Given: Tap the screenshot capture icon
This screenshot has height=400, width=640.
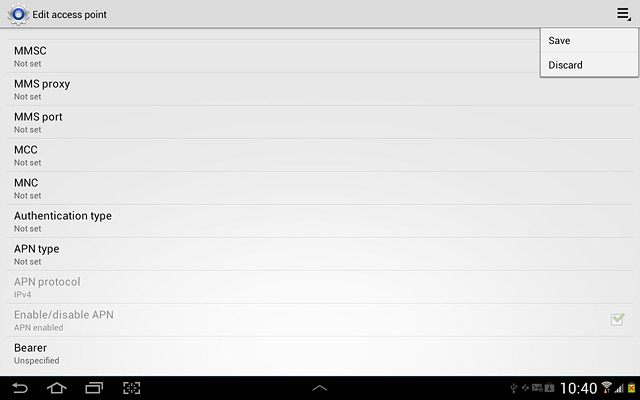Looking at the screenshot, I should (x=131, y=388).
